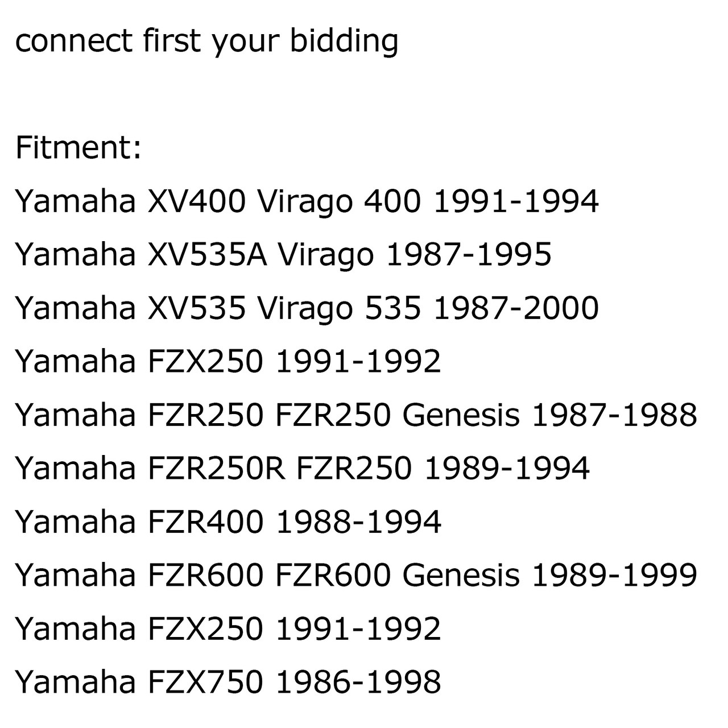Click the word 'bidding' in top line

point(344,42)
